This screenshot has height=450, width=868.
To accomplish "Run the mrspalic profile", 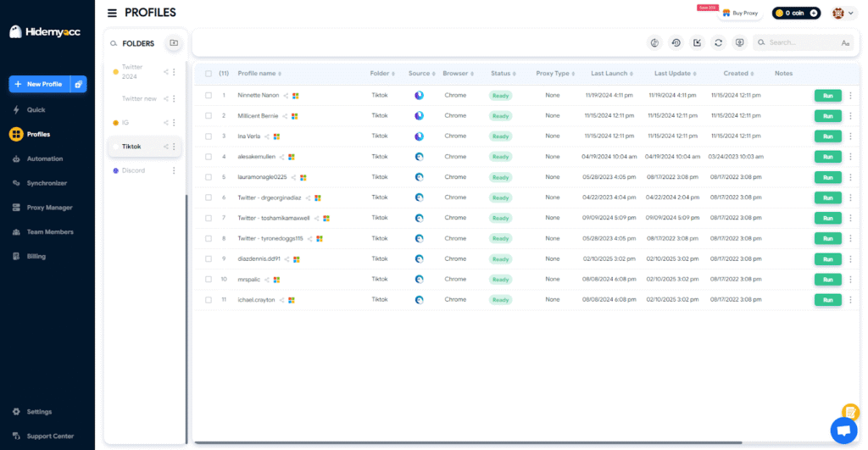I will coord(827,280).
